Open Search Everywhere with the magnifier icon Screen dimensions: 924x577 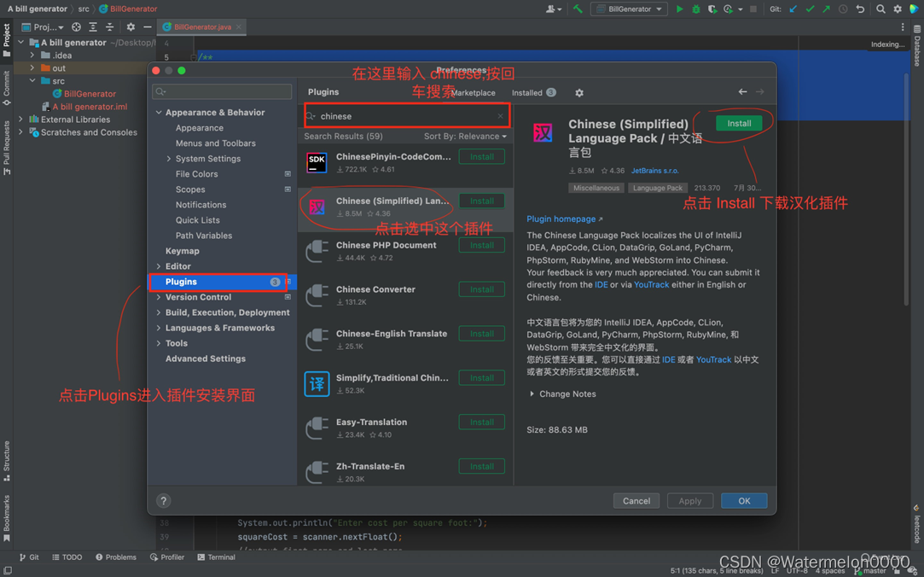(x=880, y=9)
